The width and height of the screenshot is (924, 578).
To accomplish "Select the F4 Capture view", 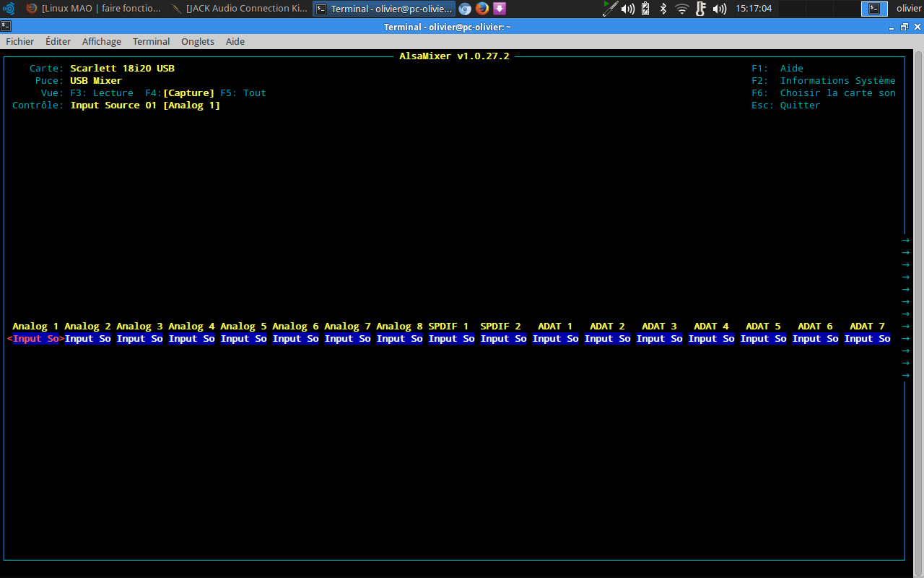I will coord(180,92).
